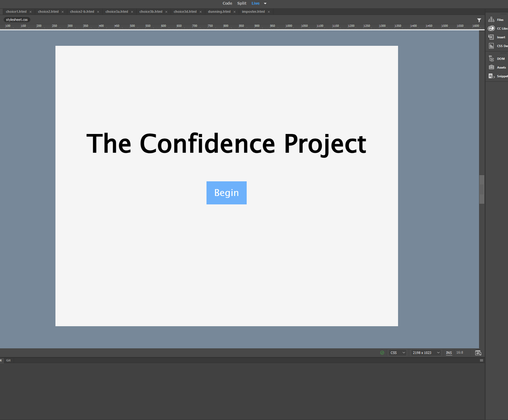Image resolution: width=508 pixels, height=420 pixels.
Task: Click the Assets panel label
Action: point(501,67)
